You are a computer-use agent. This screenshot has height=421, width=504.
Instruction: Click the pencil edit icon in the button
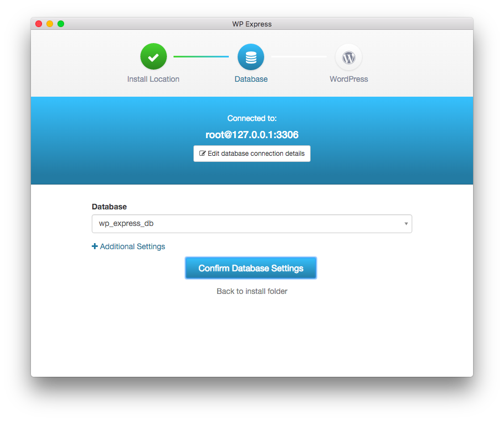click(x=202, y=154)
